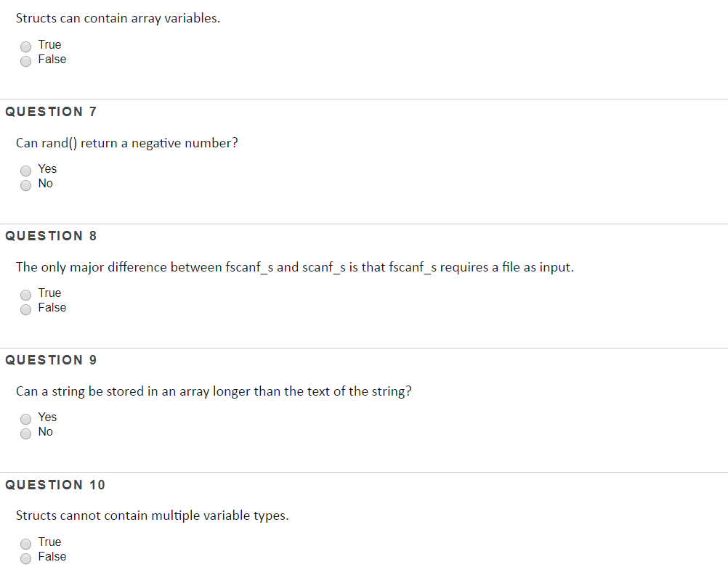Select False for structs cannot contain multiple types

tap(26, 558)
